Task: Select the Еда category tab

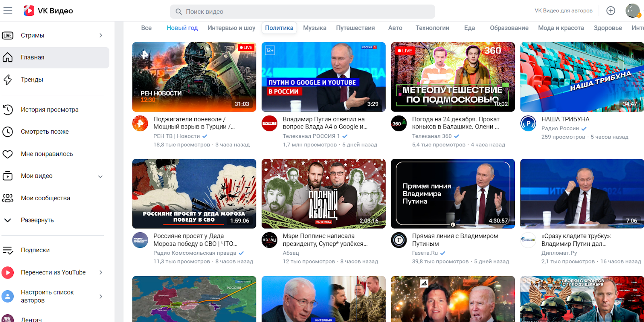Action: coord(470,28)
